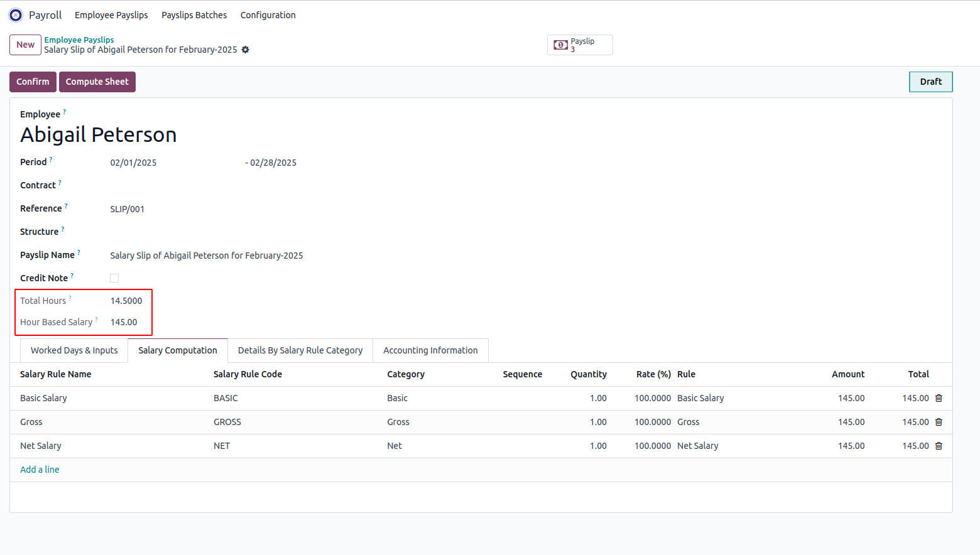
Task: Open Details By Salary Rule Category tab
Action: [x=300, y=350]
